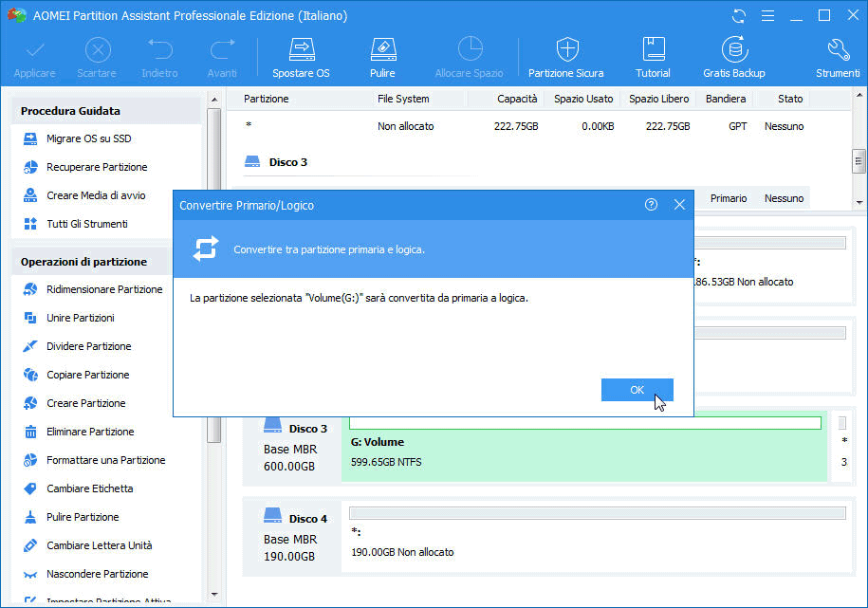Select Recuperare Partizione wizard
The height and width of the screenshot is (608, 868).
85,167
